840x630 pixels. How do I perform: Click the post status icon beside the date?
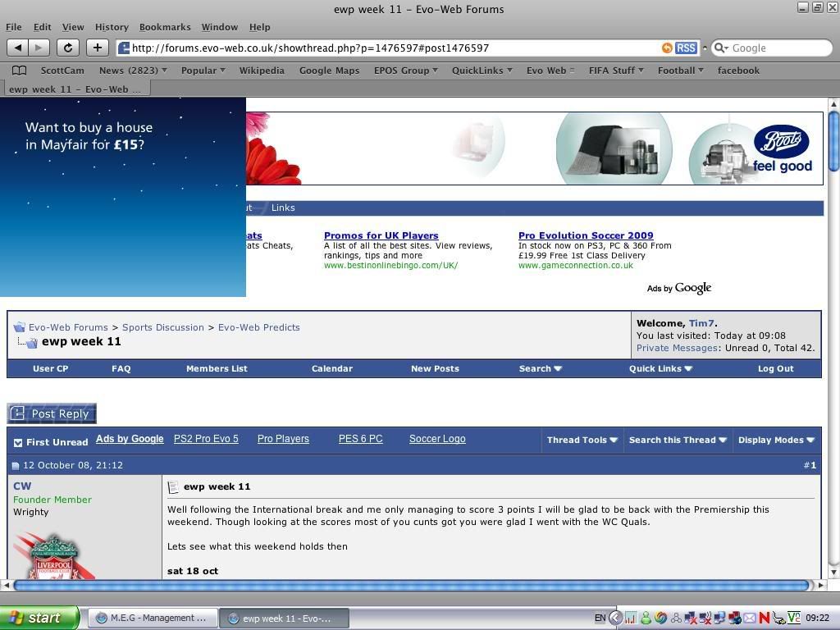[16, 466]
